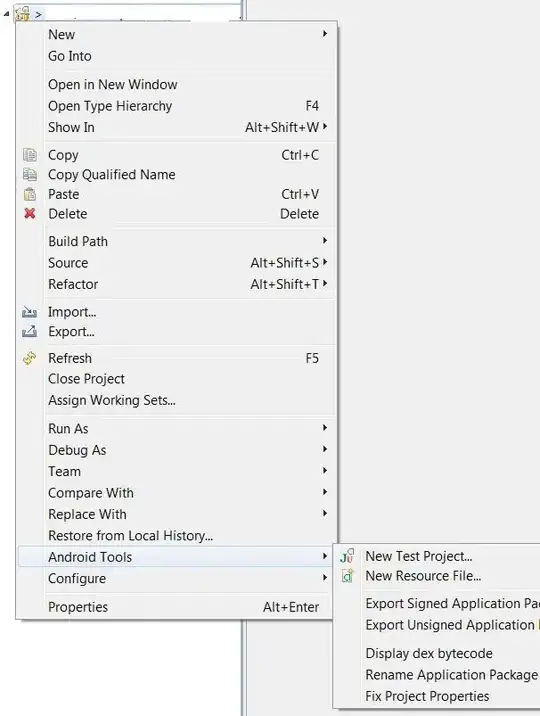This screenshot has width=540, height=716.
Task: Click the red Delete X icon
Action: (x=30, y=213)
